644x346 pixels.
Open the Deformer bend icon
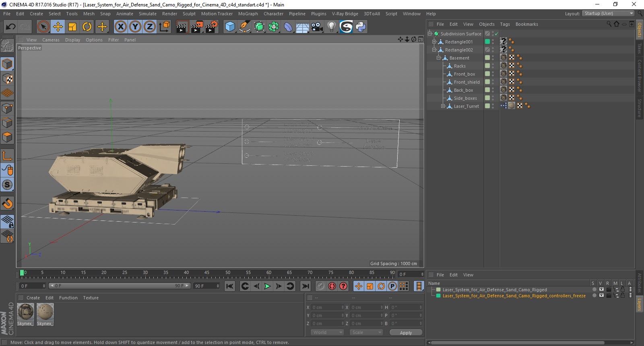[288, 27]
